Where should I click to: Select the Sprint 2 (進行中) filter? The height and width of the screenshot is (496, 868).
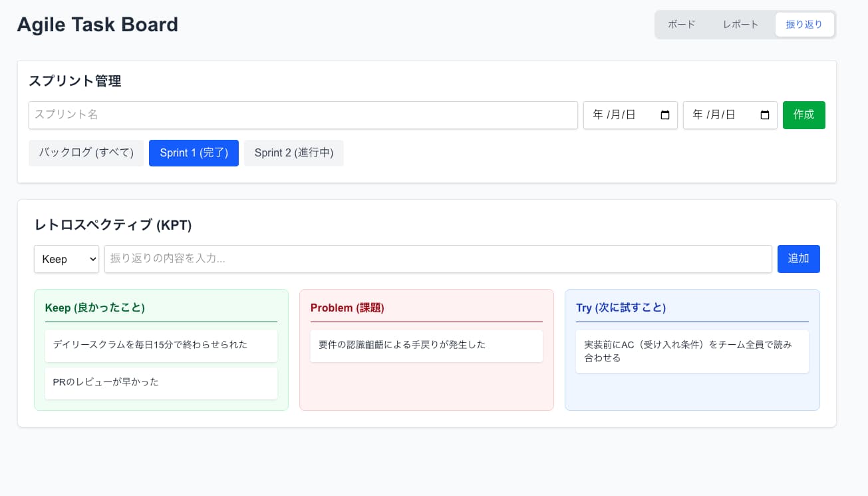[293, 152]
